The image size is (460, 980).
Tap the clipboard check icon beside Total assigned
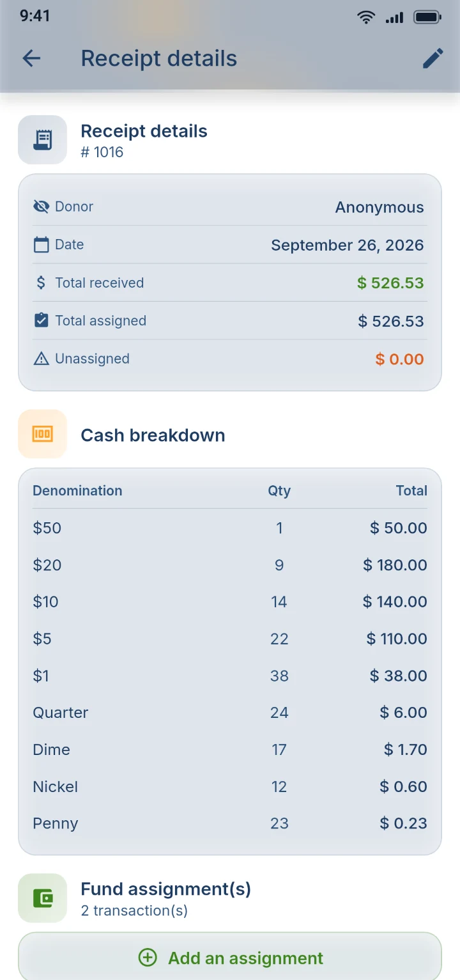point(41,320)
